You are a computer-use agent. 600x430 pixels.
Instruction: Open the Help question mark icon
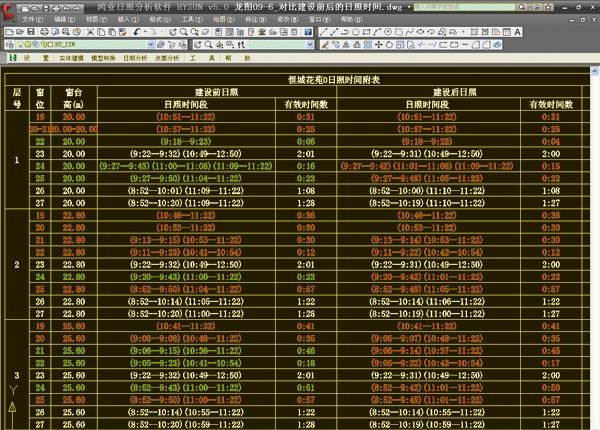308,32
